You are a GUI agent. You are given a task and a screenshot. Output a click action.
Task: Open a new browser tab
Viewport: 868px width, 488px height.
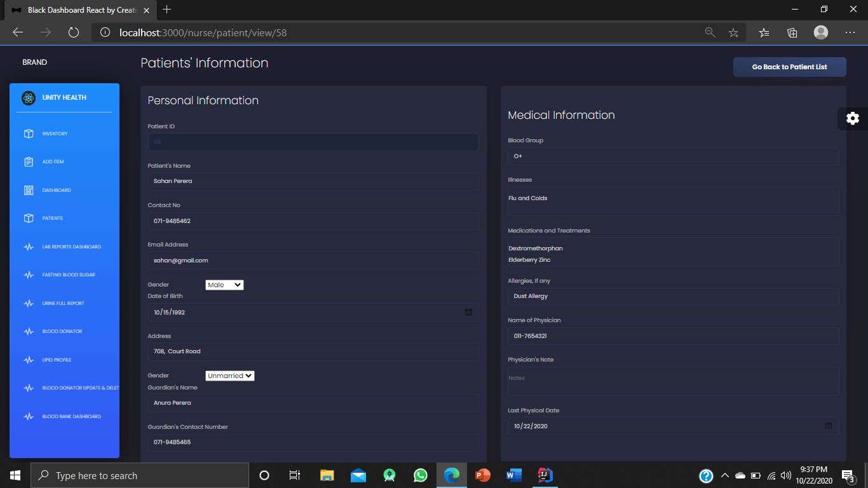(x=167, y=10)
